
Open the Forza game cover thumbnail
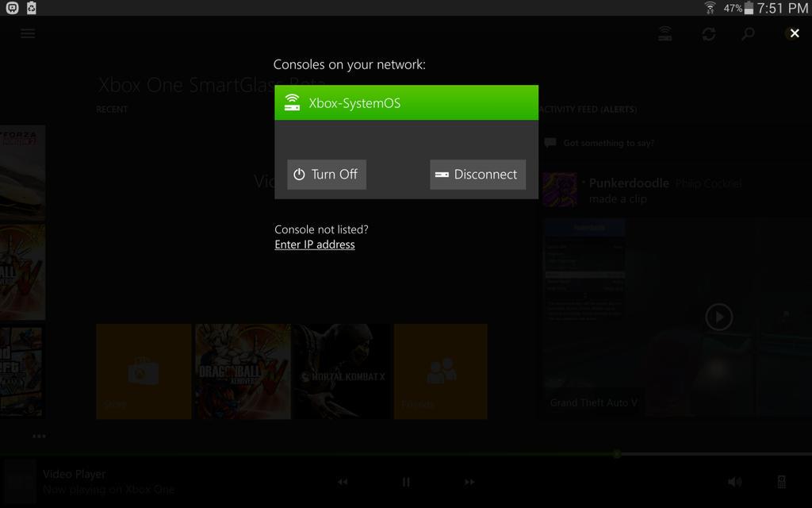coord(22,173)
